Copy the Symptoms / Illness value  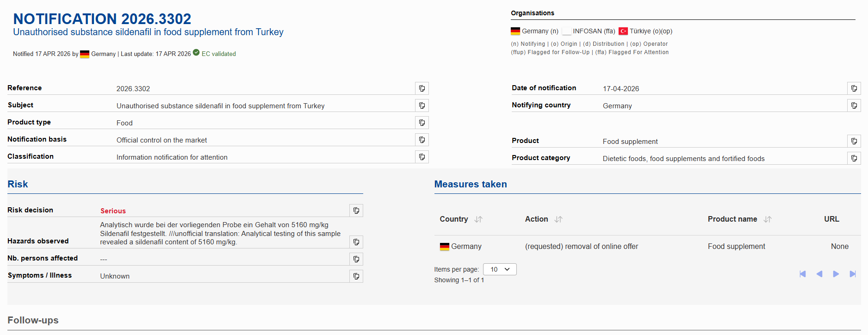pos(356,276)
